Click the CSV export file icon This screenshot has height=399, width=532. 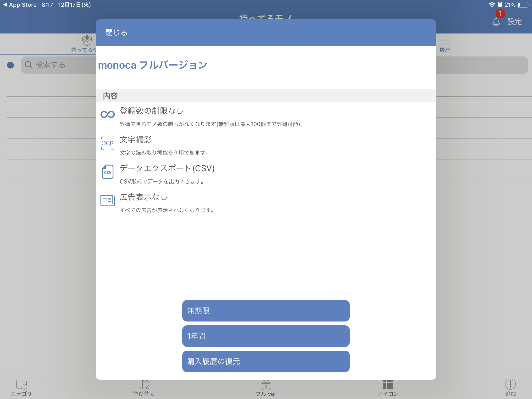tap(107, 172)
